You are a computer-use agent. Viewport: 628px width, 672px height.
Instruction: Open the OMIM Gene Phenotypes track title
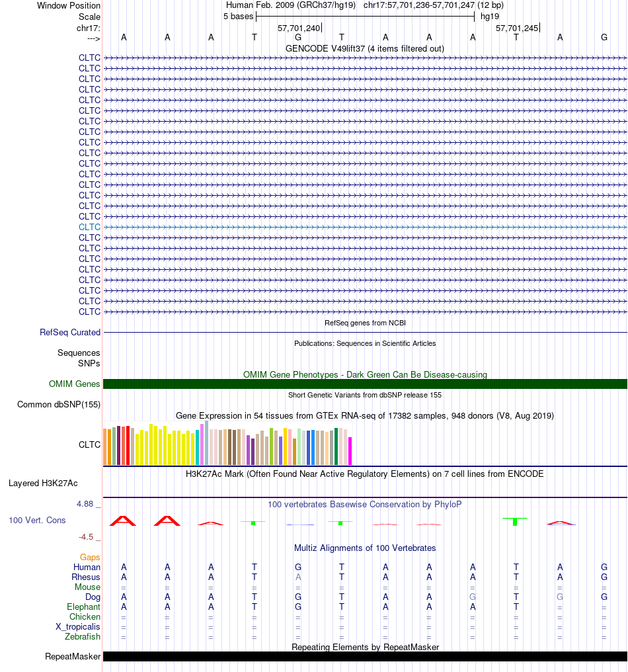point(365,374)
